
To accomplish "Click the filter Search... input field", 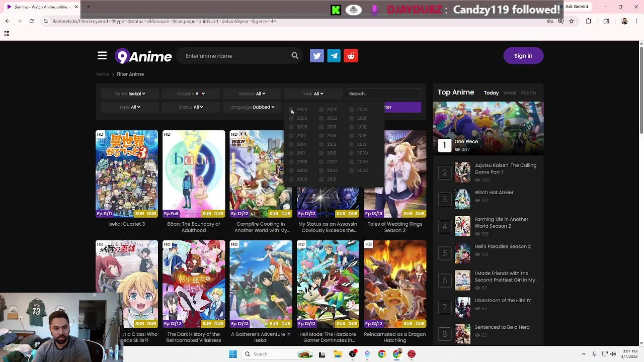I will pos(383,94).
